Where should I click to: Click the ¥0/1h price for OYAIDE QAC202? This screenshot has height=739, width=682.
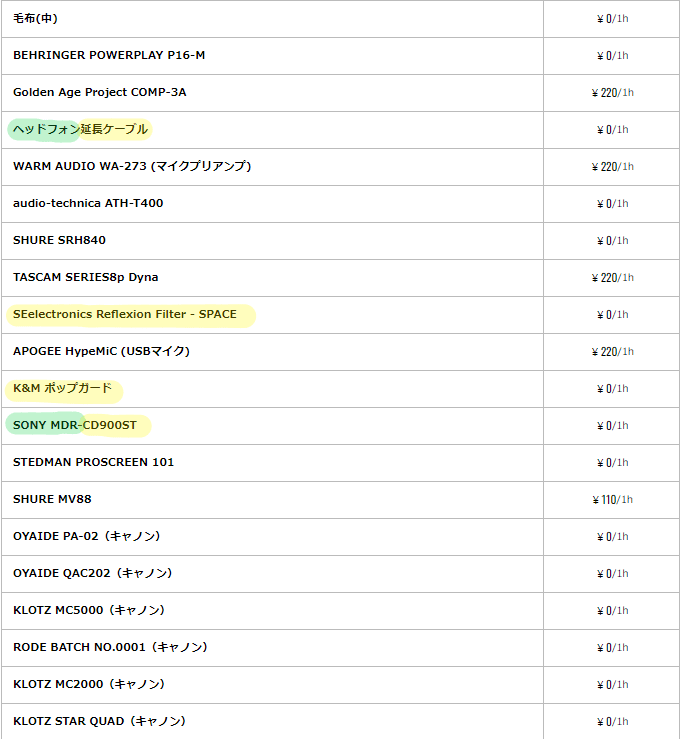click(613, 574)
